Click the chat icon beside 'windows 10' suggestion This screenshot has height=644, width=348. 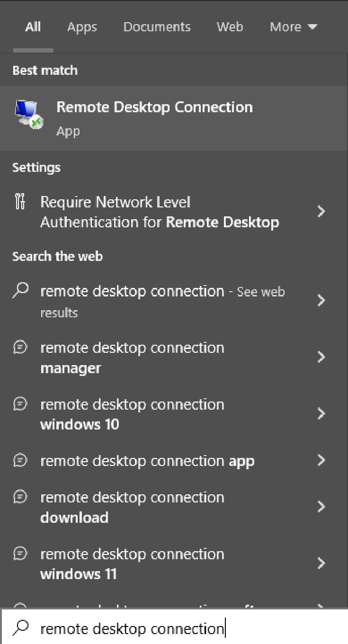tap(20, 404)
